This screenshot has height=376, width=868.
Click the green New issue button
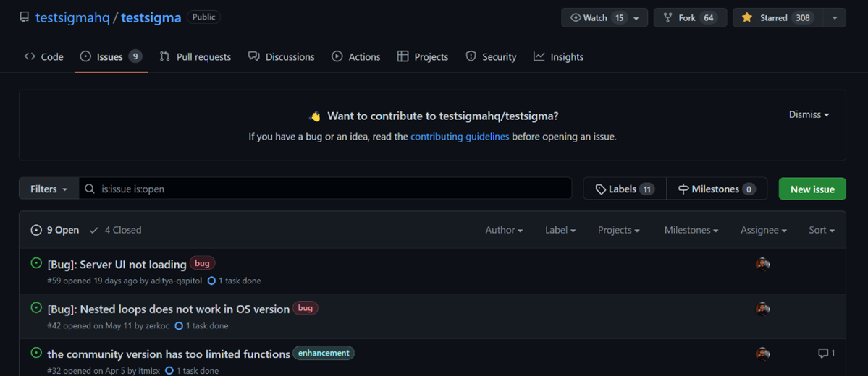pos(812,189)
